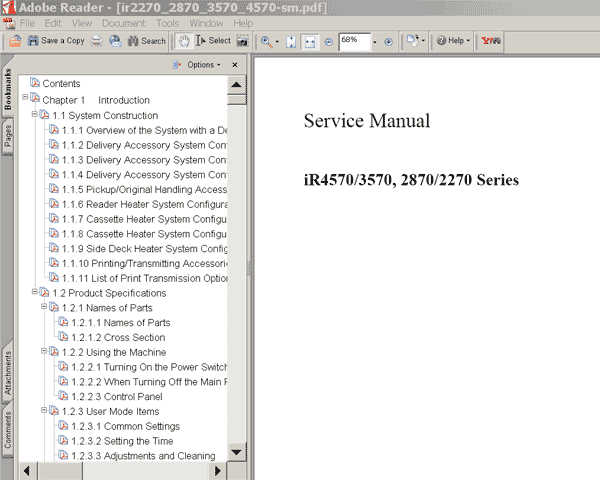
Task: Go to 1.2.2.3 Control Panel bookmark
Action: point(117,397)
